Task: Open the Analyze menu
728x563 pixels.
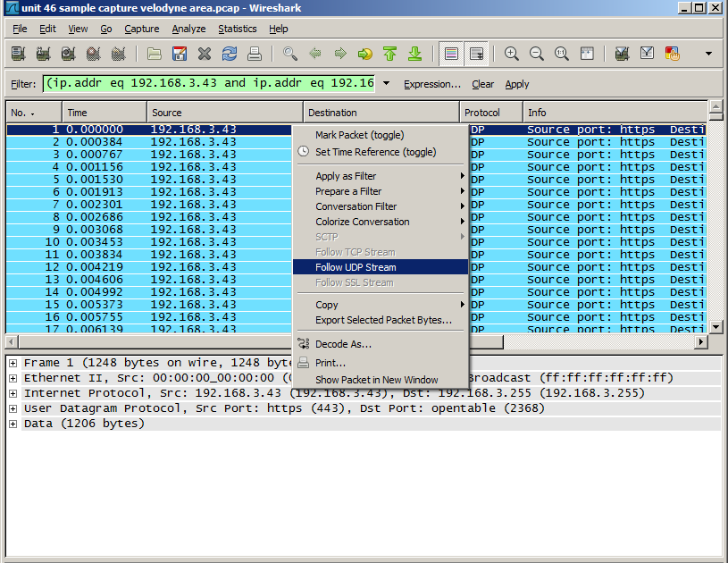Action: [x=188, y=29]
